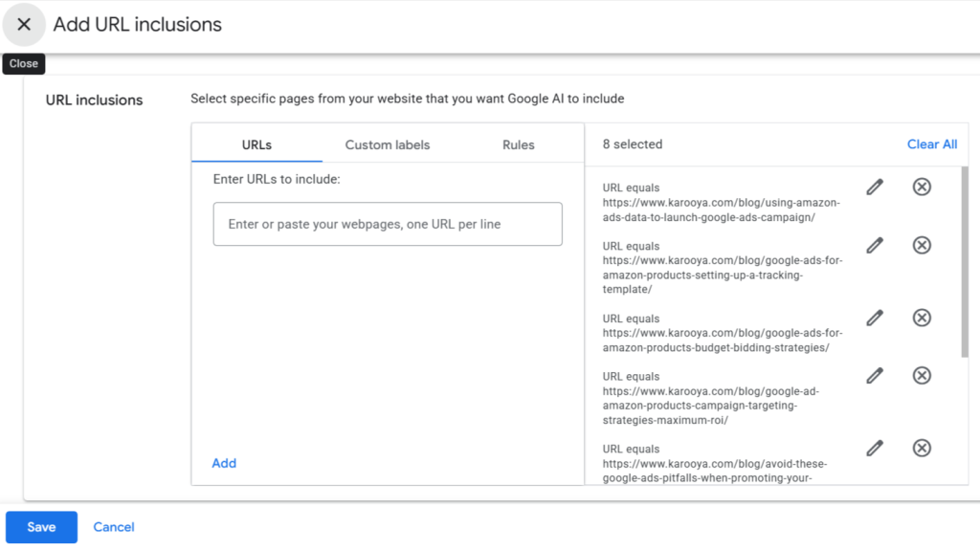
Task: Remove the budget-bidding-strategies URL entry
Action: tap(922, 318)
